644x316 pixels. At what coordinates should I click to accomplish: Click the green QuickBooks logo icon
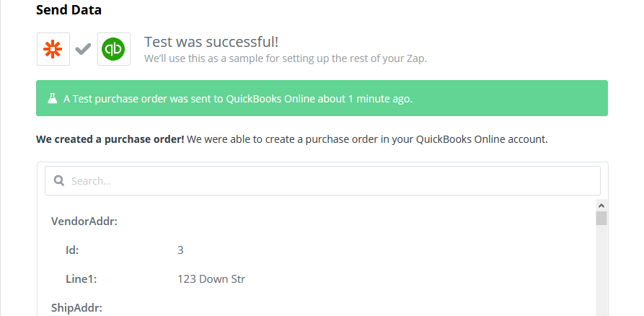(113, 49)
